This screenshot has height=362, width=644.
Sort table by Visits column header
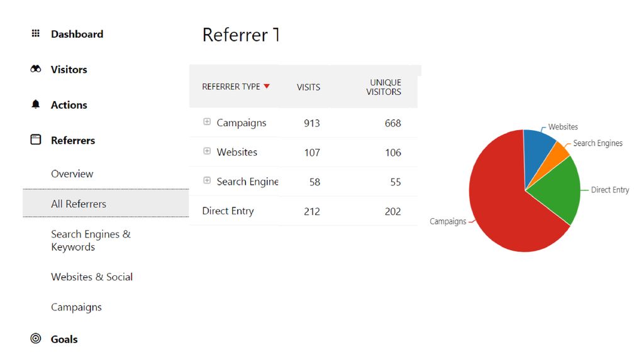308,87
